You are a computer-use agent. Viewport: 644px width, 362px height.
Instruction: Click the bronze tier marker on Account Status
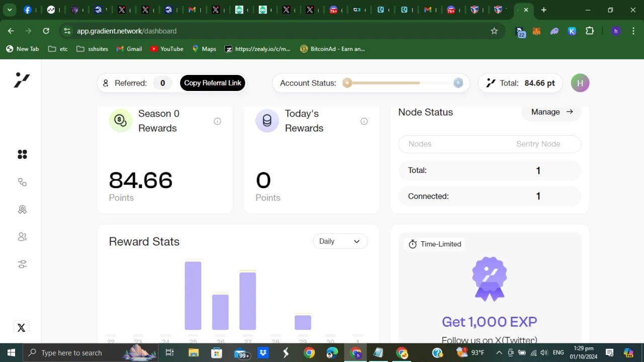click(x=347, y=83)
